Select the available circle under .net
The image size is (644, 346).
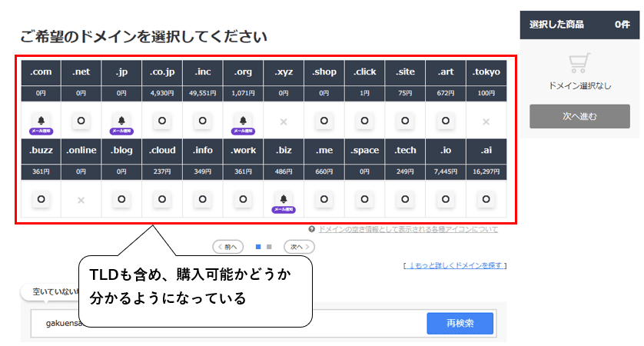click(x=81, y=121)
